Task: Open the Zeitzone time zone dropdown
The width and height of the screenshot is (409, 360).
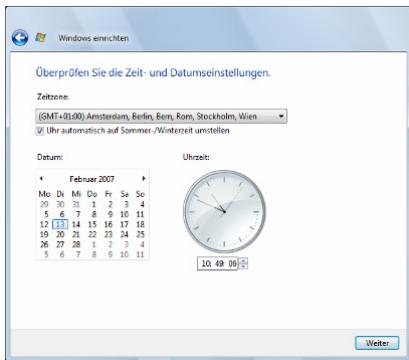Action: point(161,116)
